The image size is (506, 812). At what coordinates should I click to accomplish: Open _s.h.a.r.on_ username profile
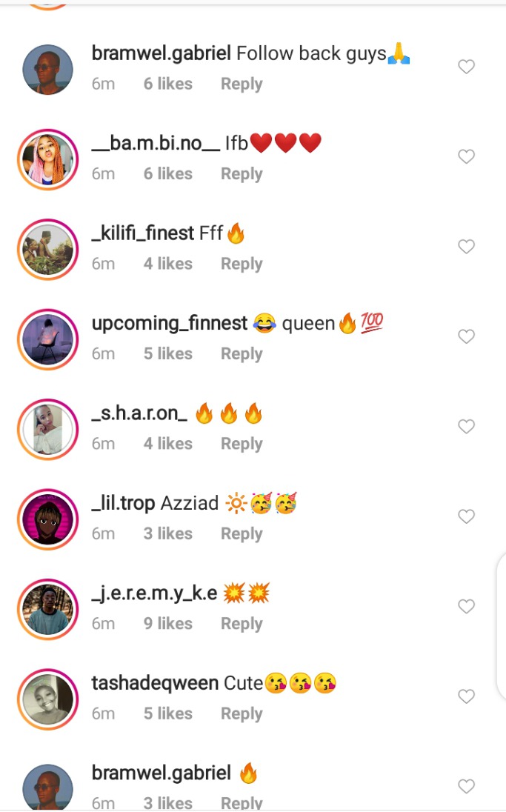pos(139,413)
